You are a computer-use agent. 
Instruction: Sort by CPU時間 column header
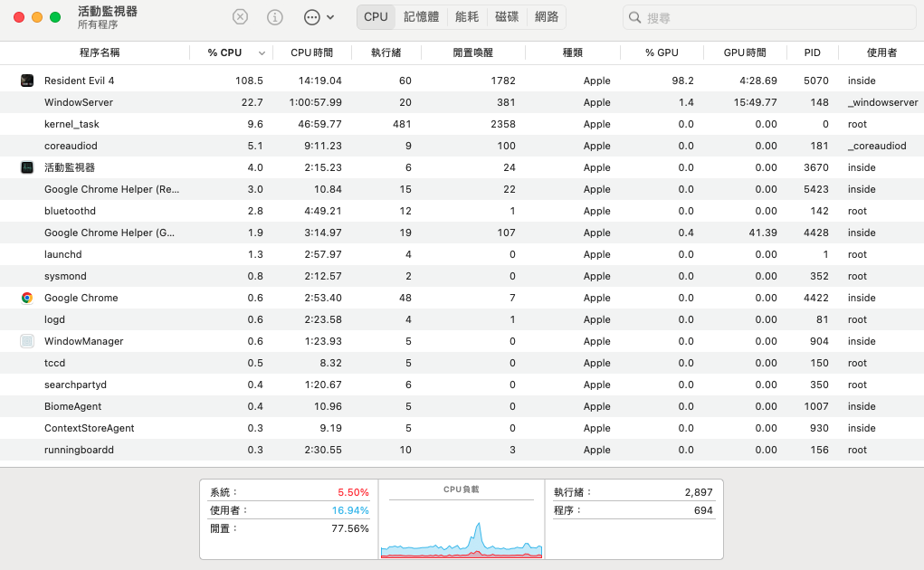(311, 52)
